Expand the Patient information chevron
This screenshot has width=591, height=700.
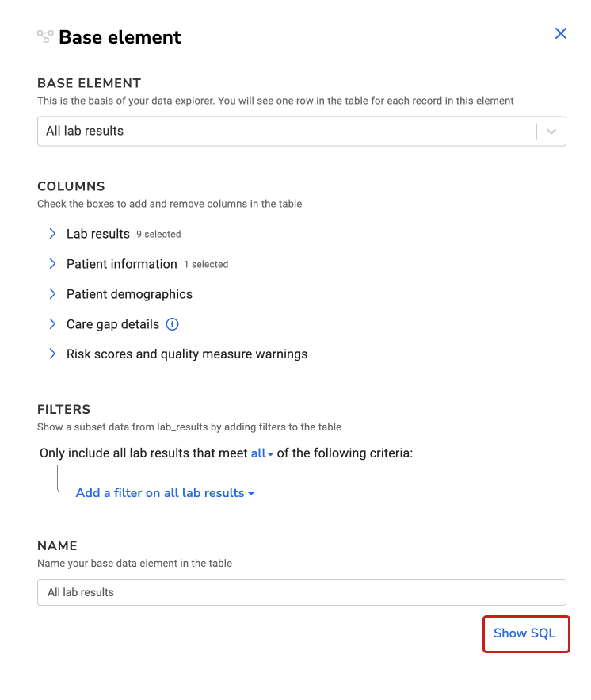click(x=52, y=264)
